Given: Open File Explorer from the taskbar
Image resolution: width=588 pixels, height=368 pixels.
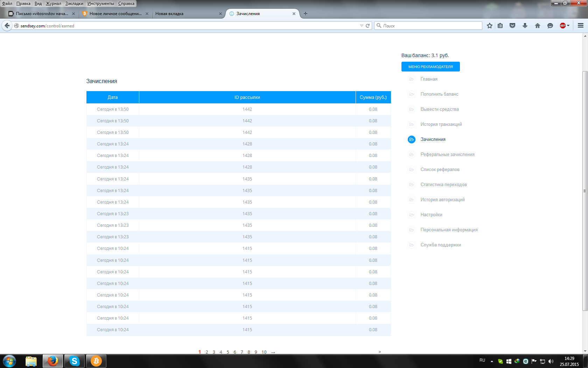Looking at the screenshot, I should tap(31, 361).
